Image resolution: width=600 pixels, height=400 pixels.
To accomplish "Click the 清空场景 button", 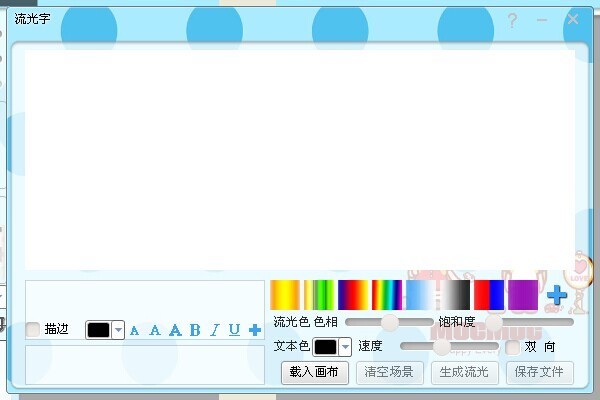I will (388, 373).
